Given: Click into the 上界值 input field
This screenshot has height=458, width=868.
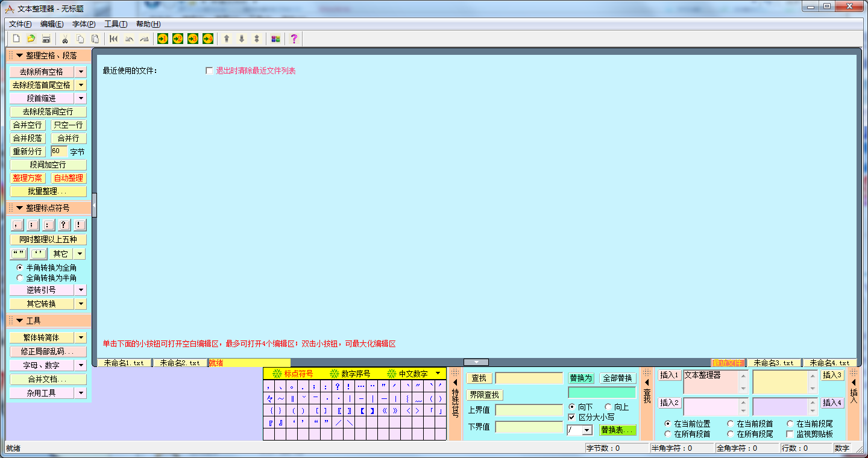Looking at the screenshot, I should [x=529, y=410].
